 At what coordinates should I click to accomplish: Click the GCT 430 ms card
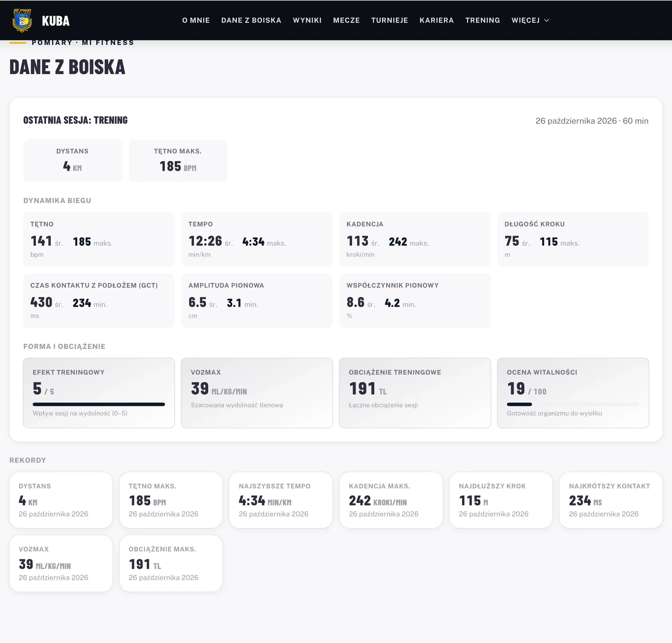(x=99, y=300)
